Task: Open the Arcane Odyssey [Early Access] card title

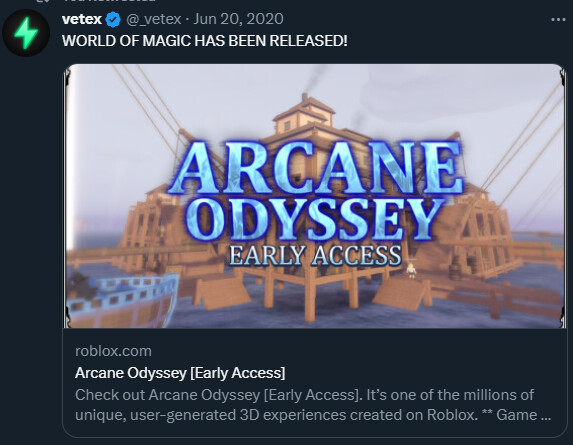Action: [180, 373]
